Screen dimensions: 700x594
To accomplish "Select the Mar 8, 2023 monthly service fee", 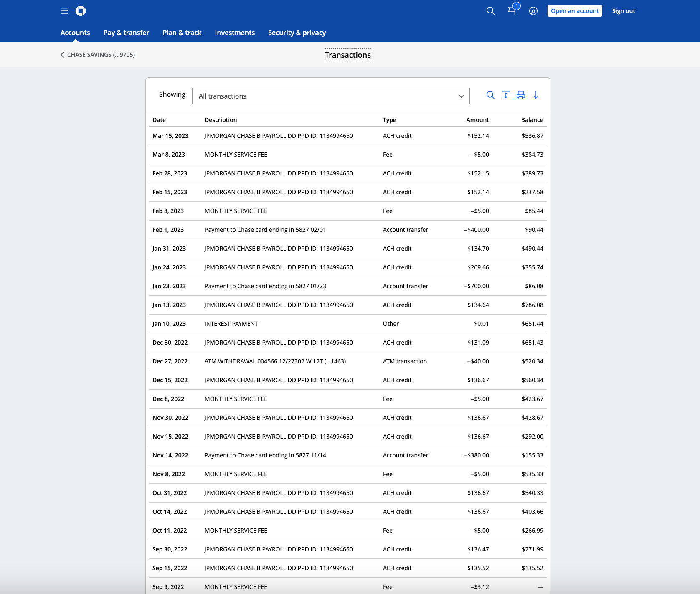I will tap(348, 155).
